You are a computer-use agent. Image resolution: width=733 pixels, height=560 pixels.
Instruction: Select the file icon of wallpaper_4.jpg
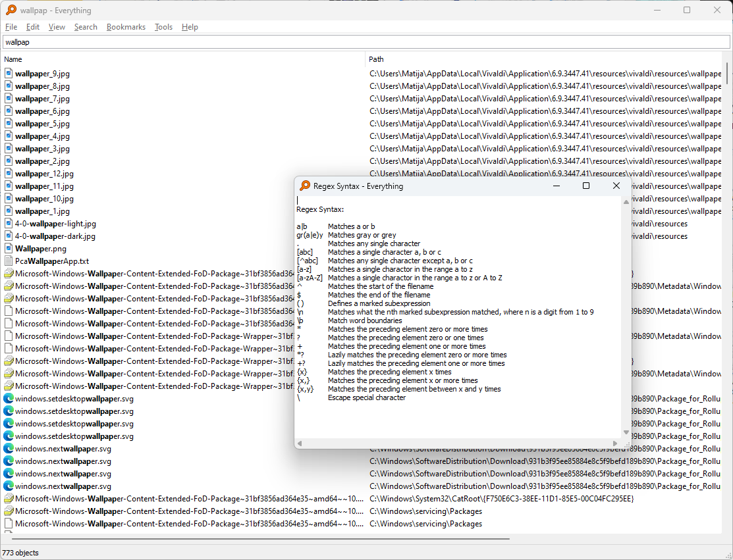click(x=9, y=136)
